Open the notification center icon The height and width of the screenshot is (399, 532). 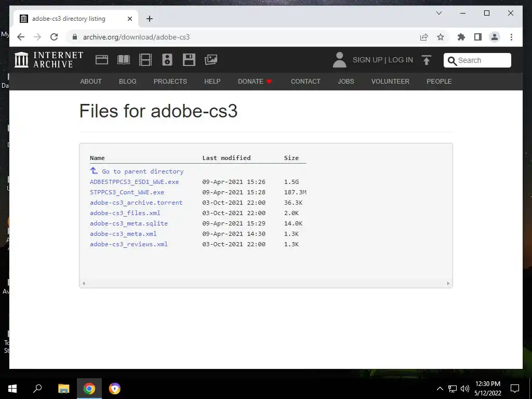[515, 389]
